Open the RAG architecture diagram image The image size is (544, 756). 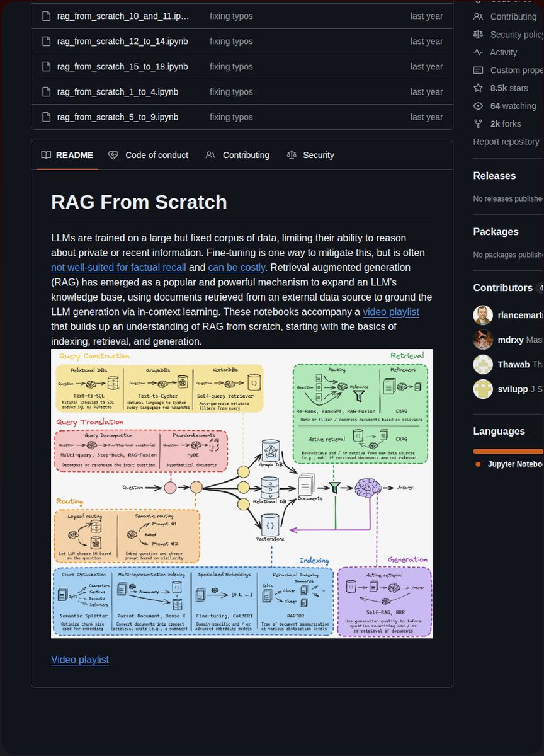[242, 493]
